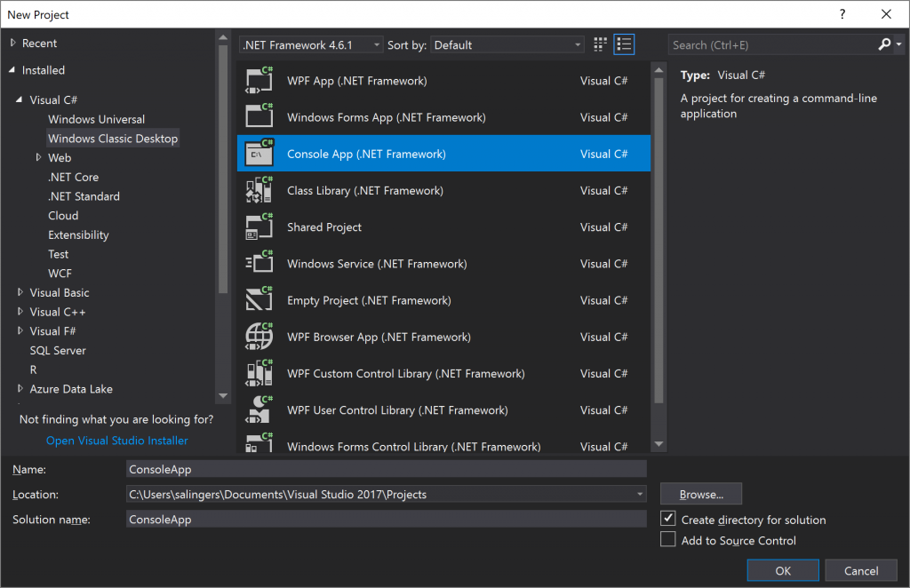Image resolution: width=910 pixels, height=588 pixels.
Task: Select the WPF App template icon
Action: click(259, 80)
